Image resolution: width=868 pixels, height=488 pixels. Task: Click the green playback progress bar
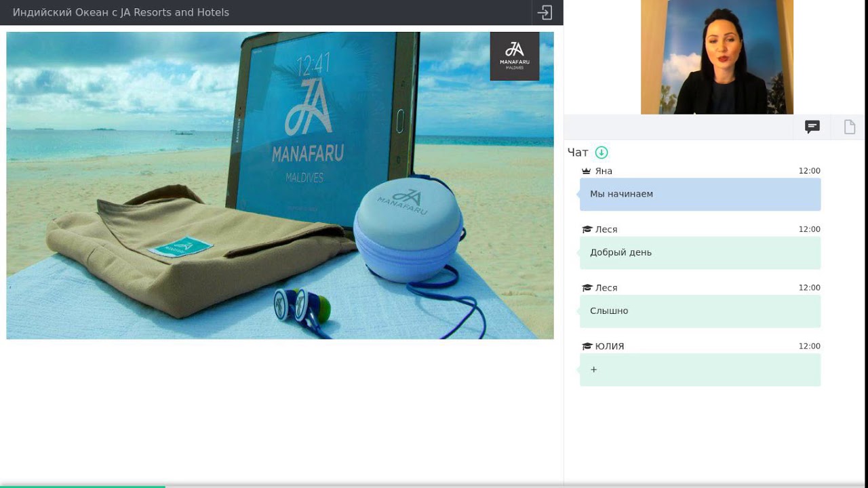tap(82, 486)
